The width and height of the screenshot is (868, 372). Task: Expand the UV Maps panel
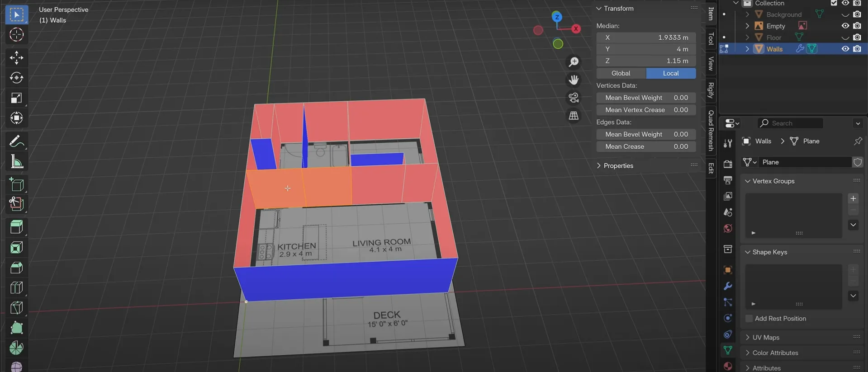pyautogui.click(x=765, y=338)
